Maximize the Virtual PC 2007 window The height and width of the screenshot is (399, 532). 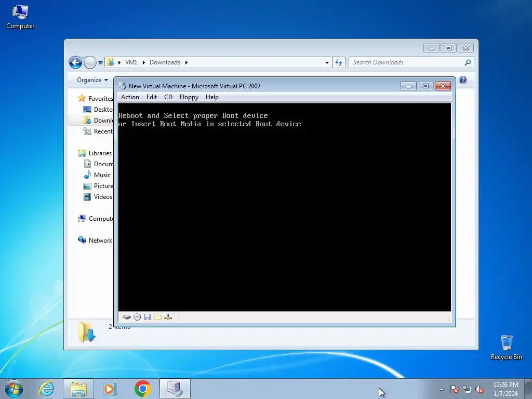(425, 86)
